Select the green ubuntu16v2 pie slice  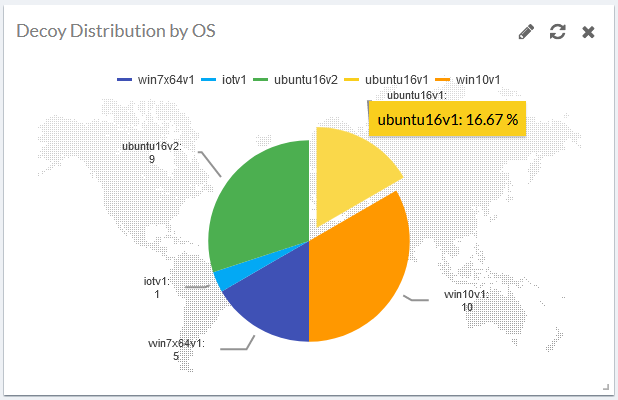coord(262,205)
